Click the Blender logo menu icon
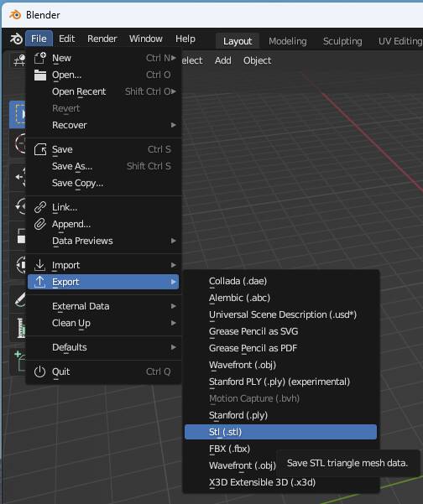Image resolution: width=423 pixels, height=504 pixels. pyautogui.click(x=16, y=39)
